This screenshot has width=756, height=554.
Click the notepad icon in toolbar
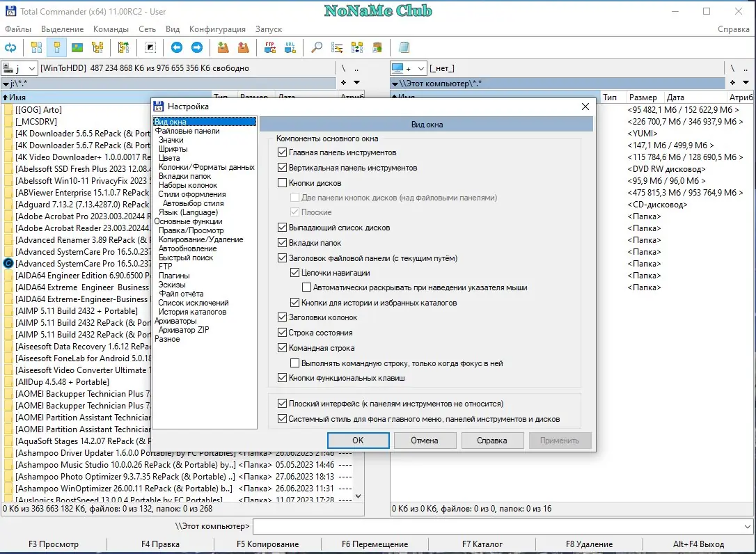pos(404,47)
